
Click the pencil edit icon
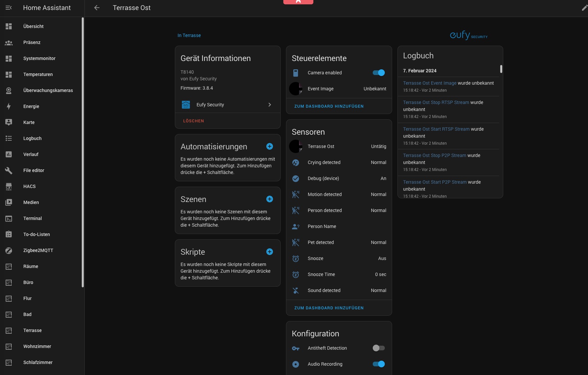click(x=584, y=8)
